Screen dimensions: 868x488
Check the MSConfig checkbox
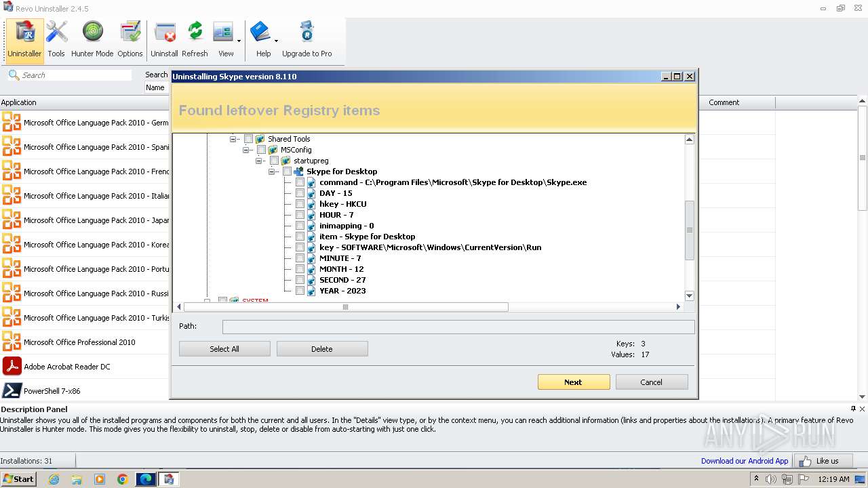click(x=261, y=150)
